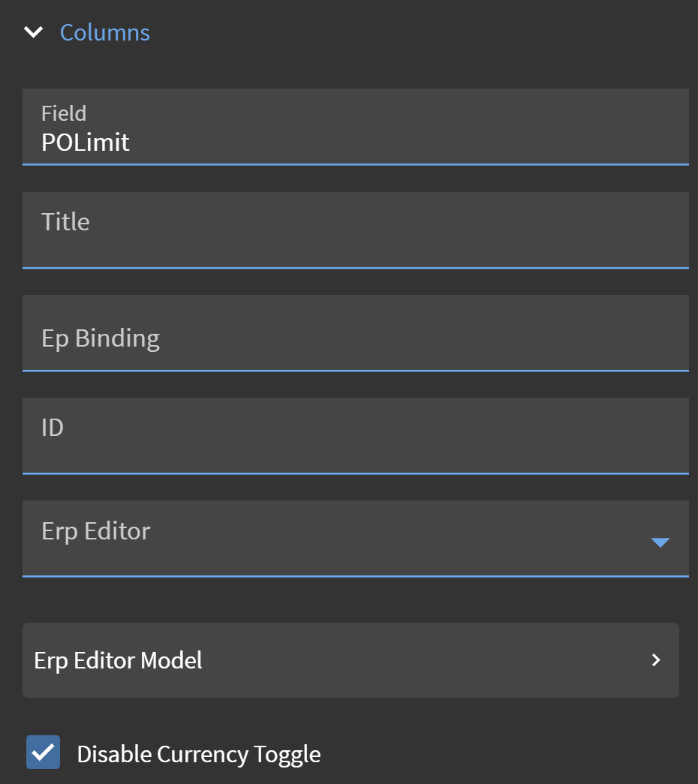Image resolution: width=698 pixels, height=784 pixels.
Task: Click into the empty Title field
Action: pyautogui.click(x=355, y=230)
